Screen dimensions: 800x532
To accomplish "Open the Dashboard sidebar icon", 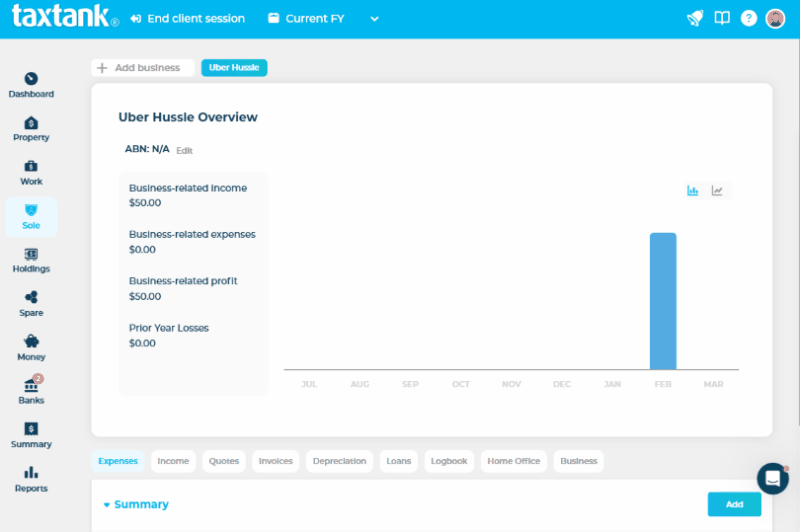I will click(31, 79).
